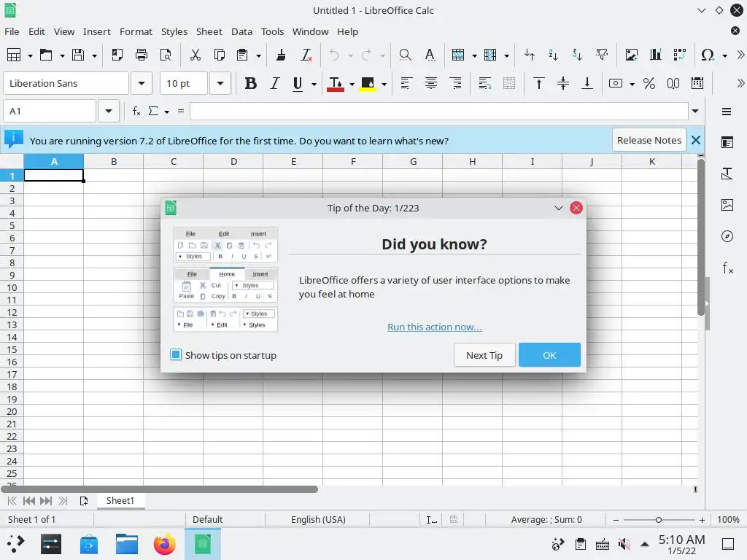The height and width of the screenshot is (560, 747).
Task: Expand the font name dropdown
Action: pyautogui.click(x=142, y=83)
